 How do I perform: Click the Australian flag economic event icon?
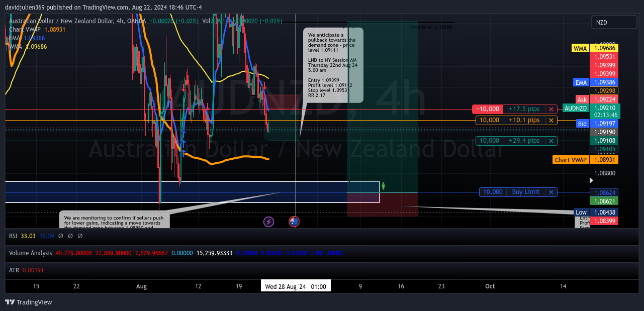click(x=294, y=222)
